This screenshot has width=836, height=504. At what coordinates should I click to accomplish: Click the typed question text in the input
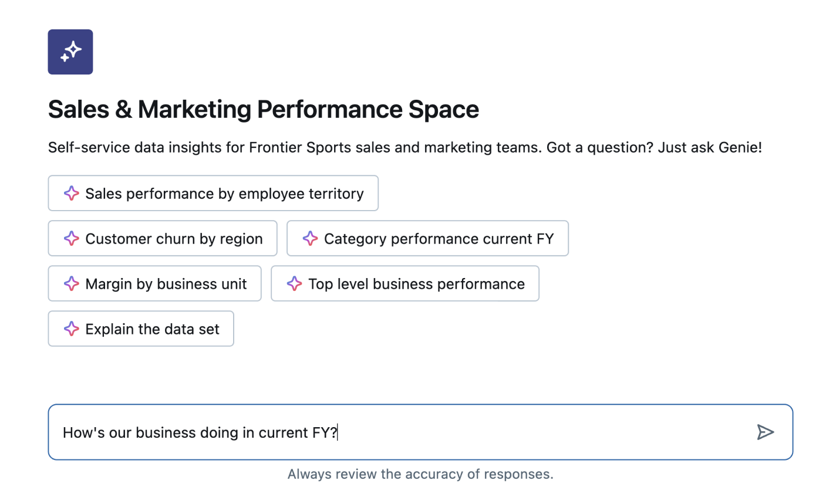pyautogui.click(x=200, y=433)
